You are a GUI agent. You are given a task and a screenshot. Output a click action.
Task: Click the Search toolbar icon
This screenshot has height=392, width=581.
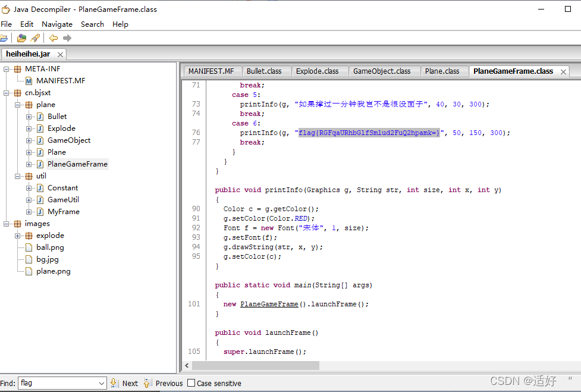(35, 38)
